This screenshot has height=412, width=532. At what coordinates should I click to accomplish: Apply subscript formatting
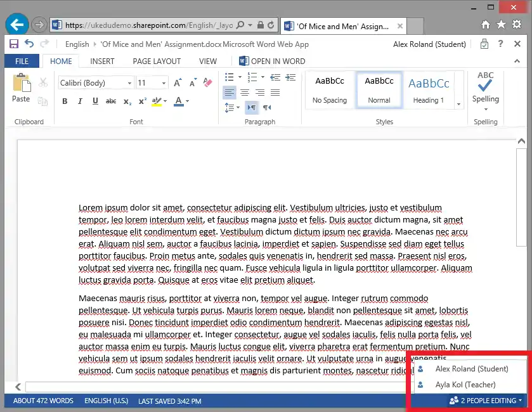tap(127, 101)
